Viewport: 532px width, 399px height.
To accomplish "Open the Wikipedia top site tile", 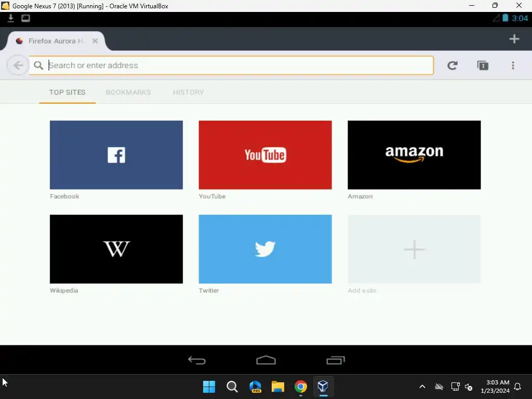I will 116,249.
